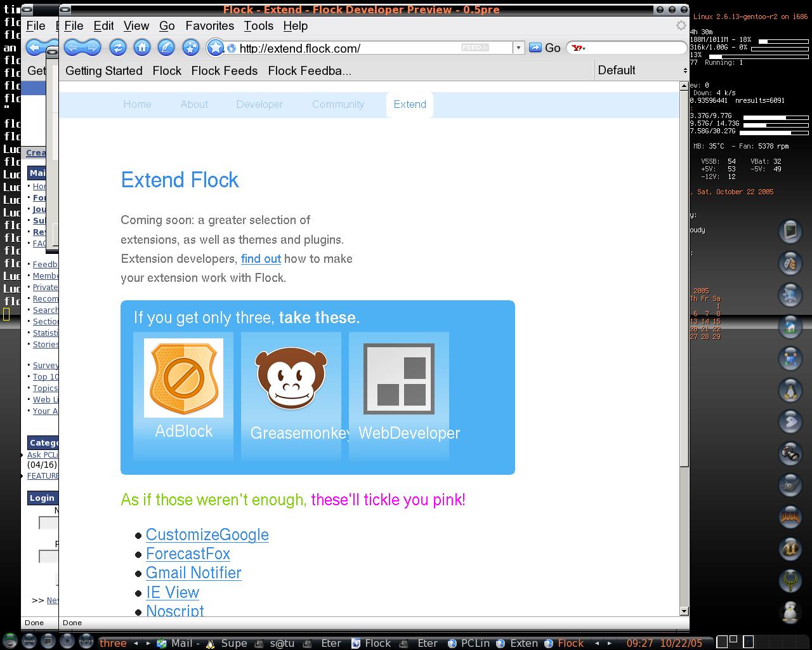Screen dimensions: 812x650
Task: Open the address bar history dropdown
Action: pos(518,48)
